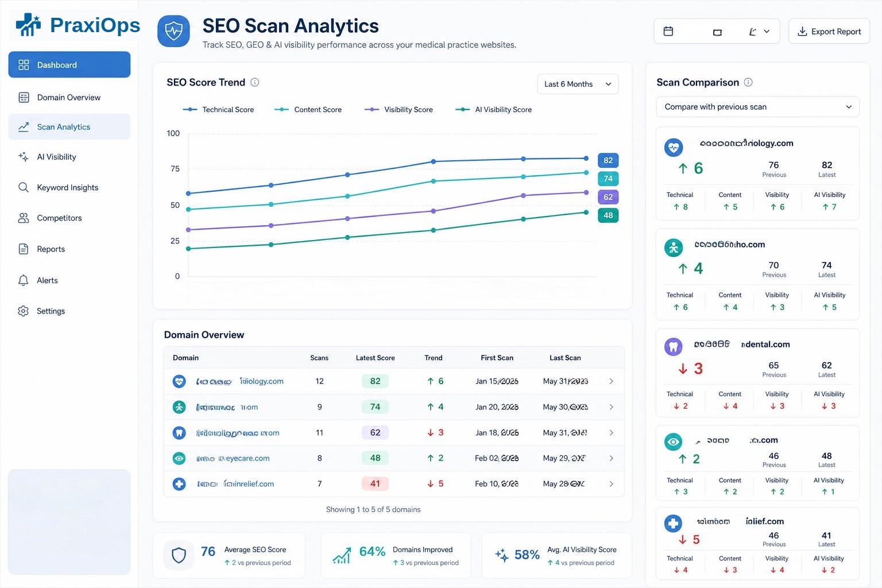Image resolution: width=882 pixels, height=588 pixels.
Task: Click the SEO Scan Analytics shield icon
Action: tap(173, 31)
